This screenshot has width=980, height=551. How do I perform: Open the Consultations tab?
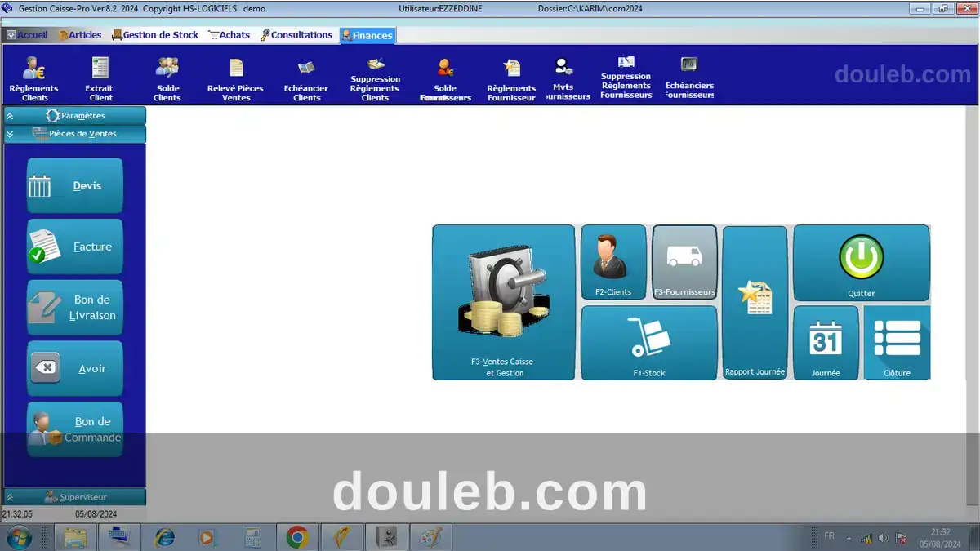[296, 35]
